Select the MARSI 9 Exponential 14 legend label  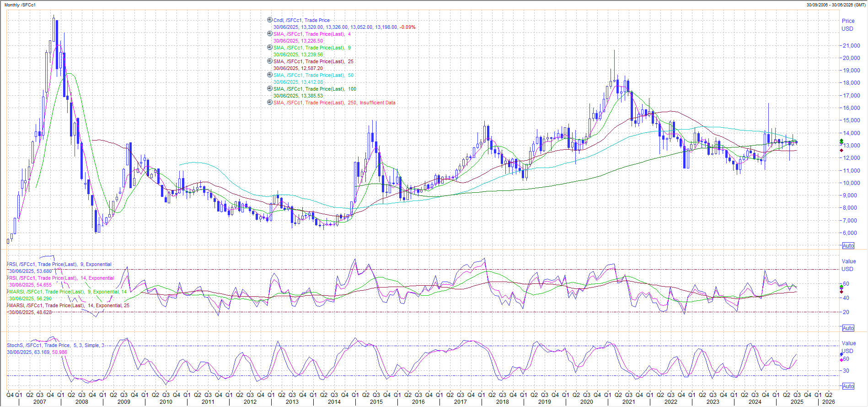(68, 292)
